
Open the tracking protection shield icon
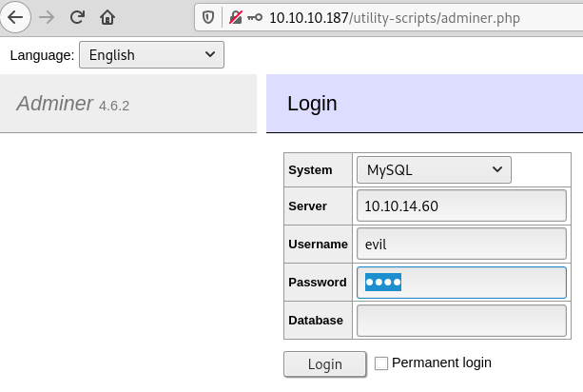208,17
